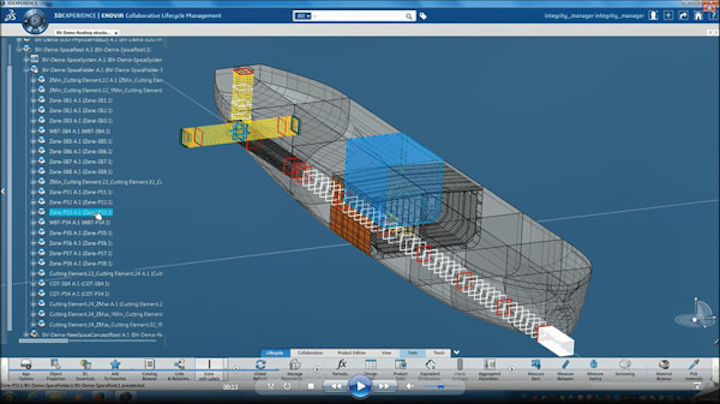Switch to the Collaboration tab
This screenshot has height=404, width=720.
click(x=310, y=353)
